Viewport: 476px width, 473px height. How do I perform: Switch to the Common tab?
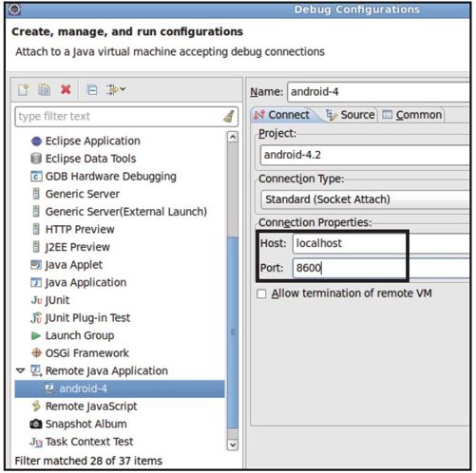coord(411,115)
